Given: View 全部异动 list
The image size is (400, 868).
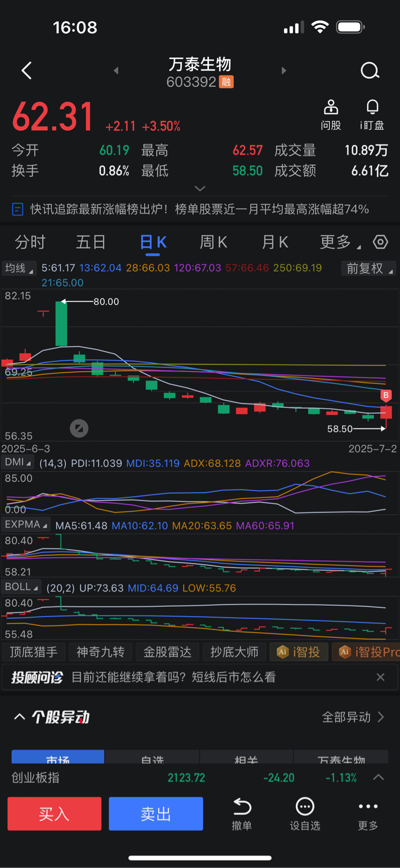Looking at the screenshot, I should (x=353, y=717).
